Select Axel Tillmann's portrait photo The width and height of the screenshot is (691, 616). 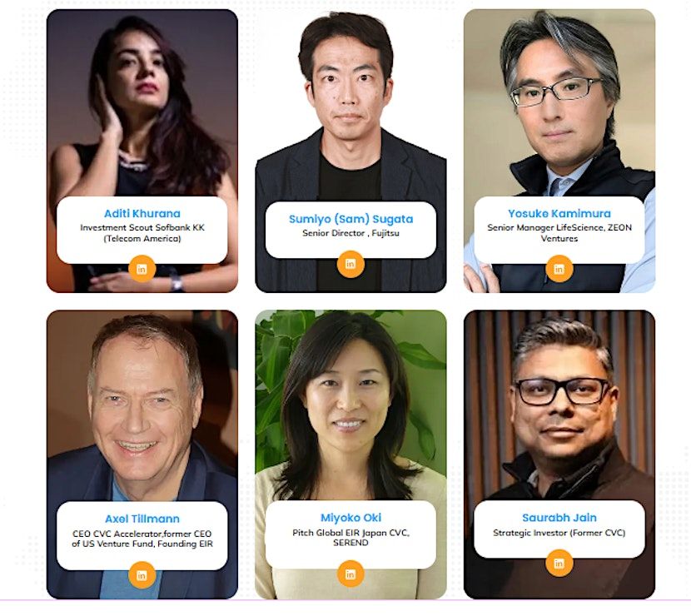coord(142,405)
